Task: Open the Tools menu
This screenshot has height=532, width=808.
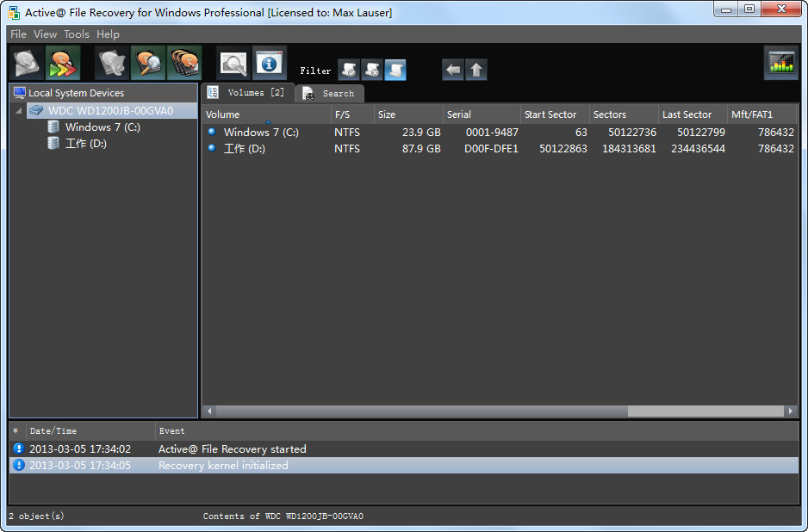Action: coord(77,34)
